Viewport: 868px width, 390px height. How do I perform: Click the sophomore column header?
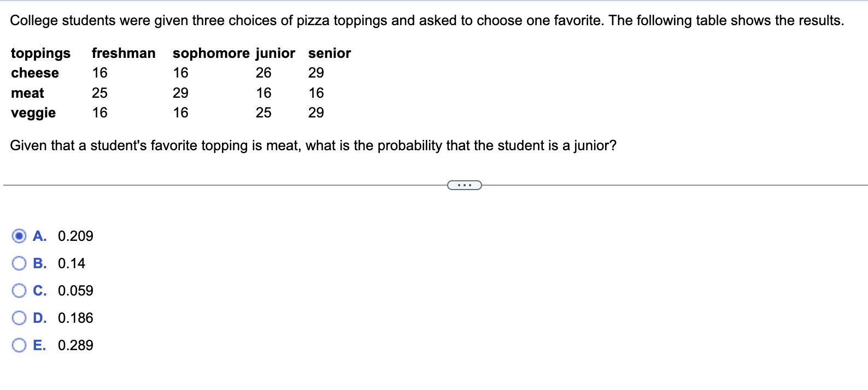(211, 54)
